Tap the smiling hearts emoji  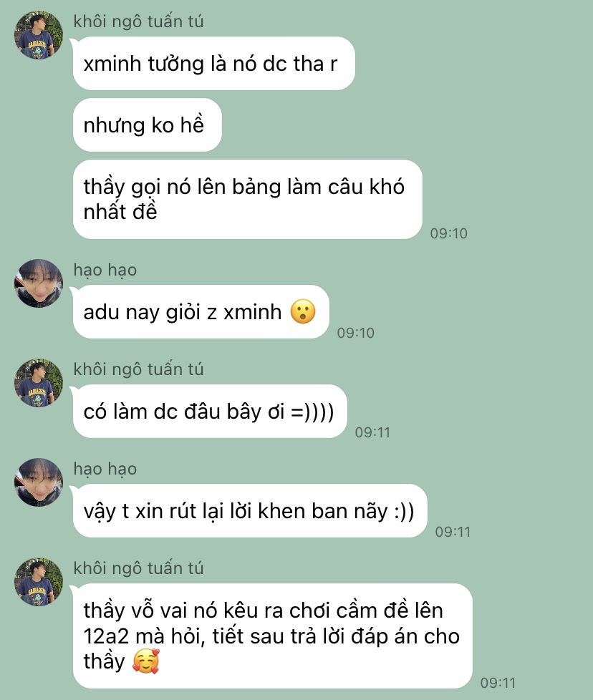coord(146,661)
